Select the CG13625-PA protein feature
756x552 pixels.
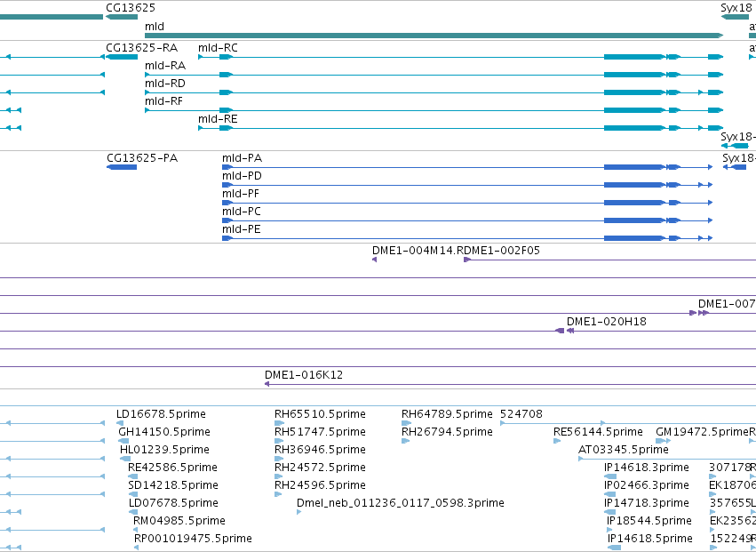(122, 167)
